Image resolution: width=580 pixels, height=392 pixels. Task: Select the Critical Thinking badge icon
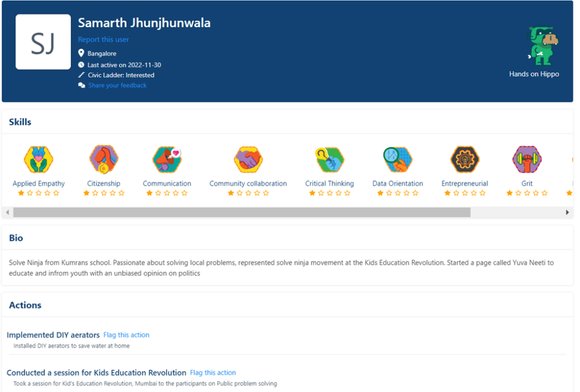click(x=329, y=159)
